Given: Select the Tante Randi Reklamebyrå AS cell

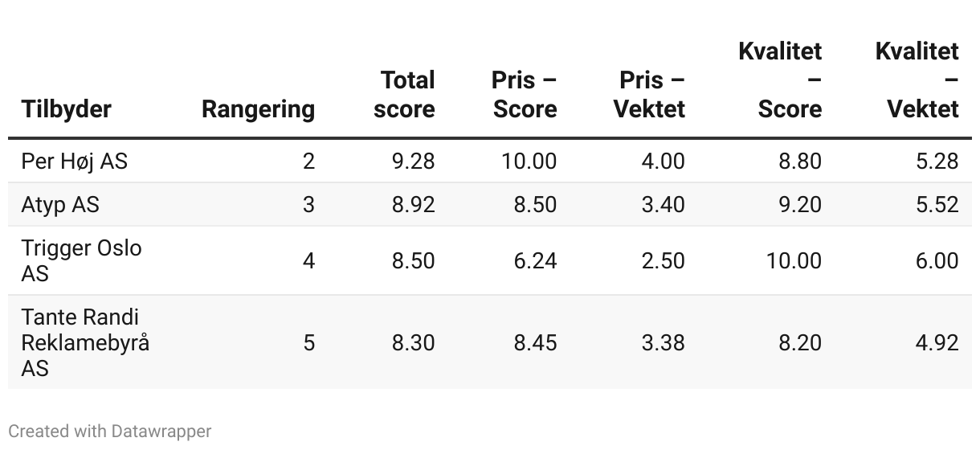Looking at the screenshot, I should [85, 342].
